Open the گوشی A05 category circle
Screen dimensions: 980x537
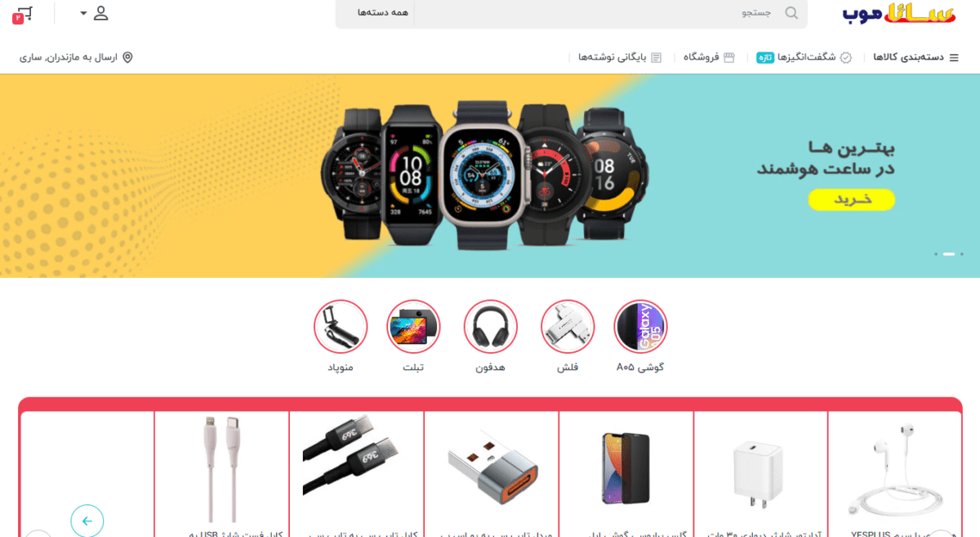click(x=640, y=327)
